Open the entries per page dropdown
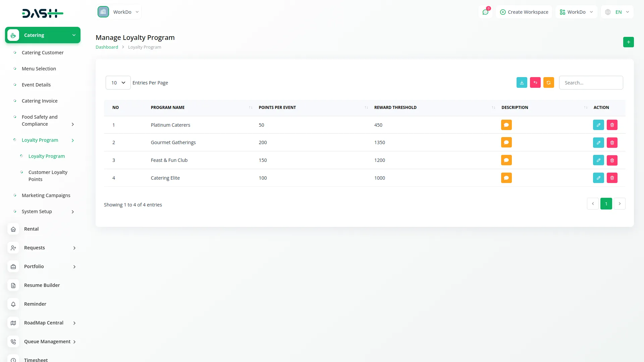644x362 pixels. click(118, 82)
